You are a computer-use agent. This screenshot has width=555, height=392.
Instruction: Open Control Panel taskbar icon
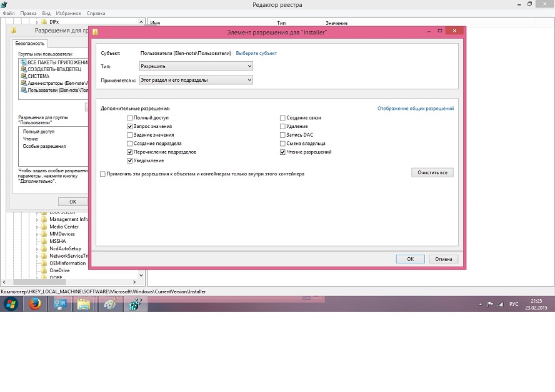pyautogui.click(x=59, y=304)
